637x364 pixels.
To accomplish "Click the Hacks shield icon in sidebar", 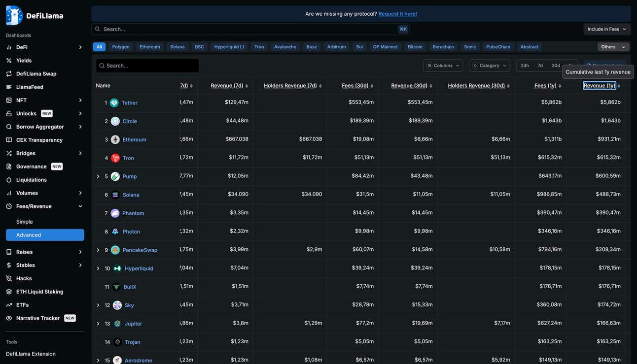I will pyautogui.click(x=9, y=279).
